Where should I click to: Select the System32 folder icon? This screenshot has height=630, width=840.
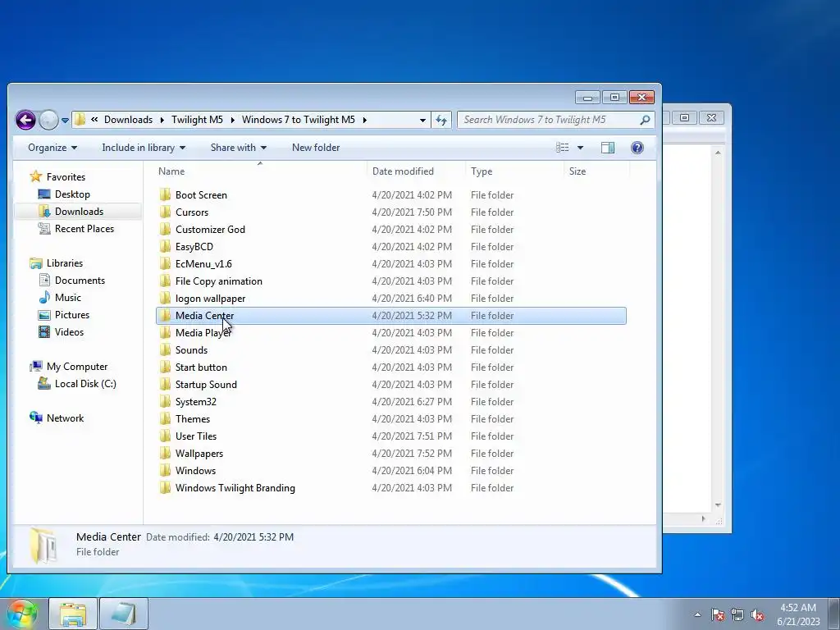(x=165, y=401)
